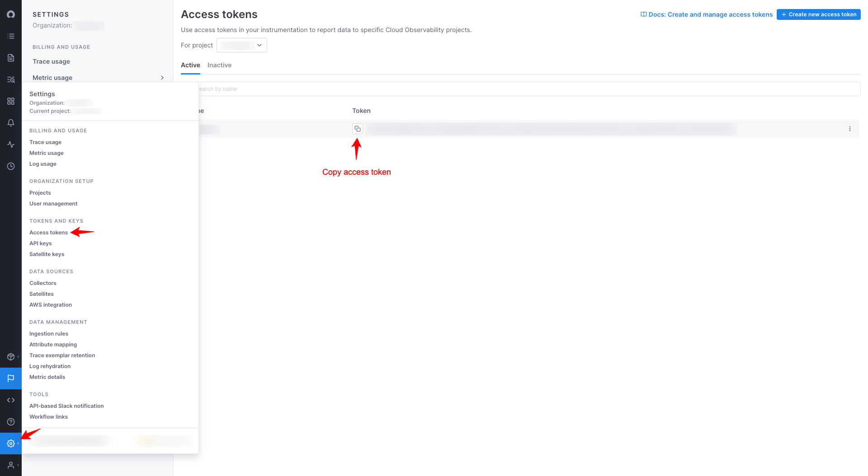Open Docs: Create and manage access tokens

pyautogui.click(x=707, y=14)
